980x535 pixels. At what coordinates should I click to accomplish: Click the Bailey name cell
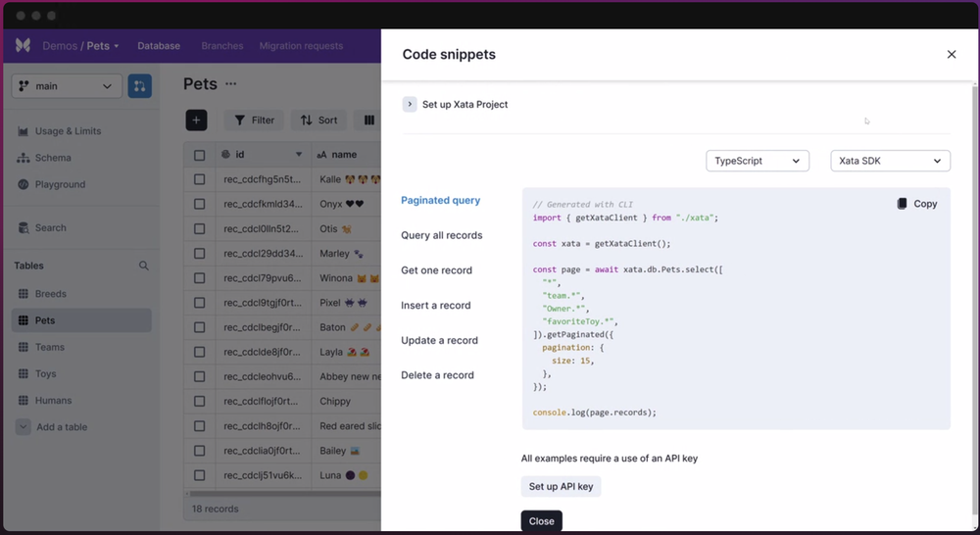(x=346, y=451)
